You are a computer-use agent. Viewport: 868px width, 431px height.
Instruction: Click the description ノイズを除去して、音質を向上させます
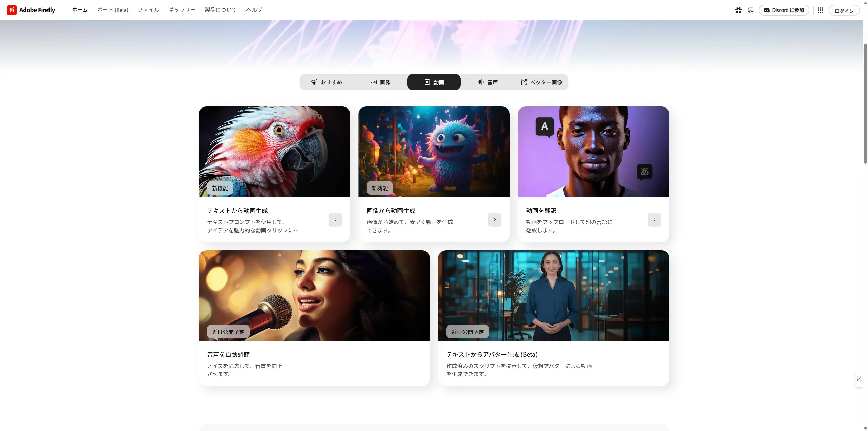coord(244,370)
